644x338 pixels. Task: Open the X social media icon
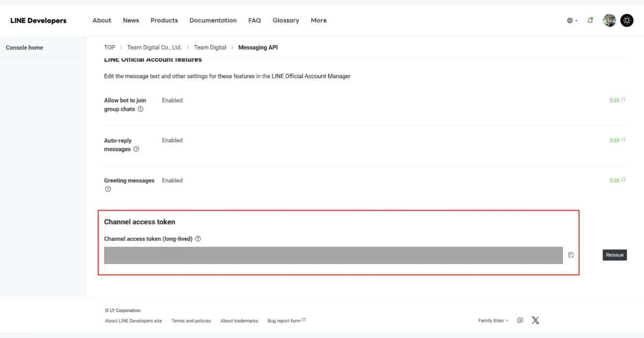click(x=535, y=320)
